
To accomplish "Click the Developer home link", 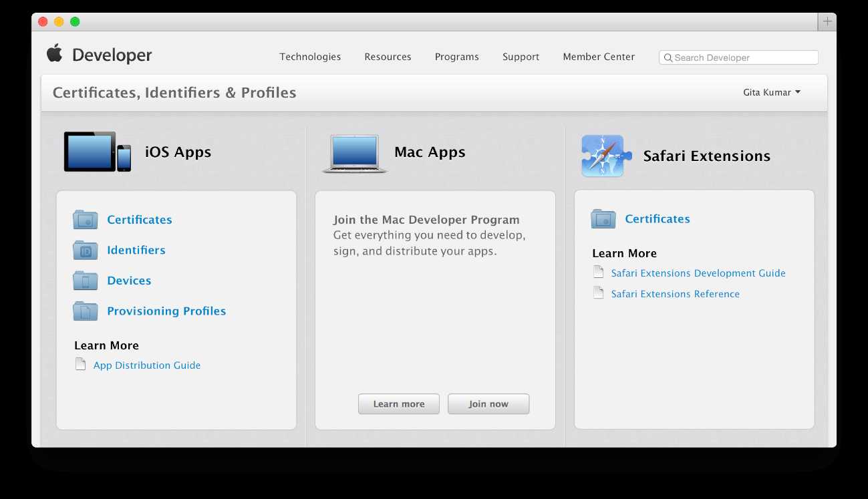I will tap(112, 55).
